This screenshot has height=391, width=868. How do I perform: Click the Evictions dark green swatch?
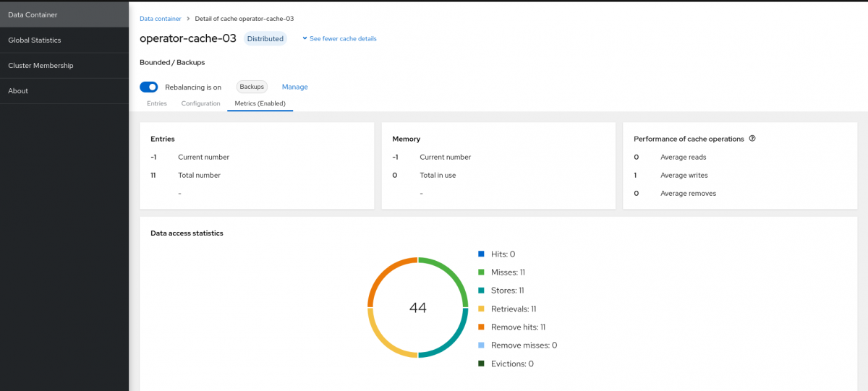481,364
